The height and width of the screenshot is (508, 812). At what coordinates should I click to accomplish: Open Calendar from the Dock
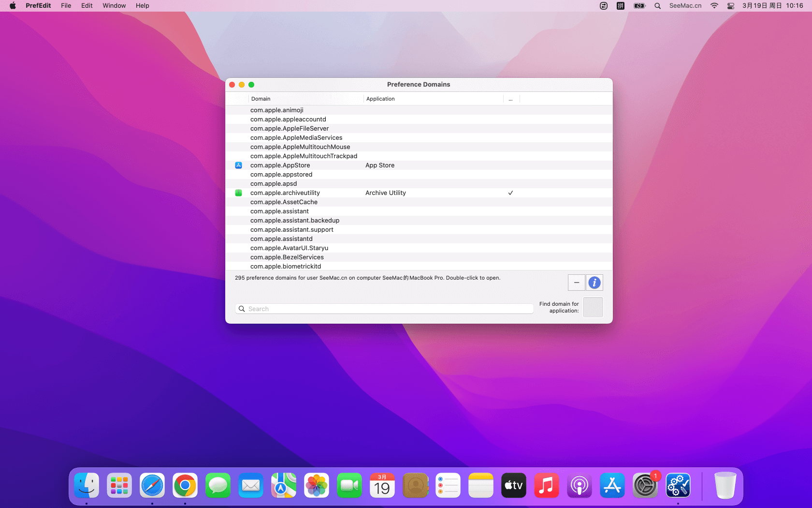tap(382, 485)
